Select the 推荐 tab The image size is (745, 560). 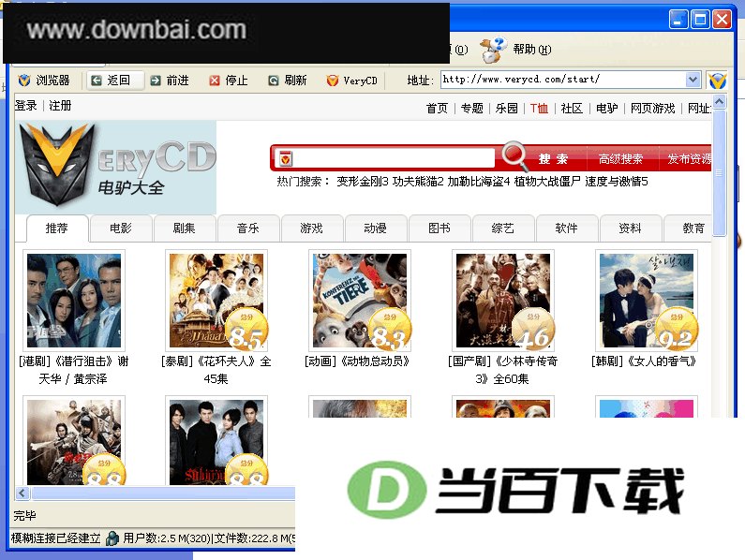pos(57,228)
